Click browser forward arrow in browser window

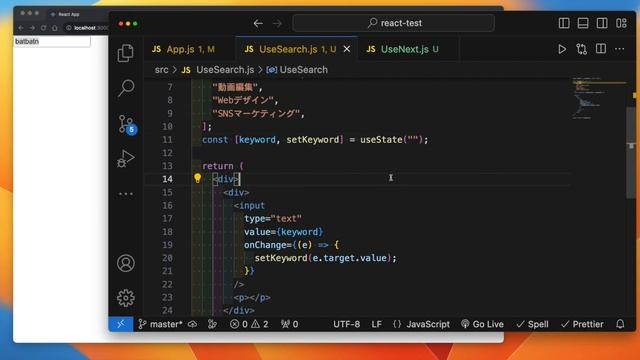tap(32, 28)
